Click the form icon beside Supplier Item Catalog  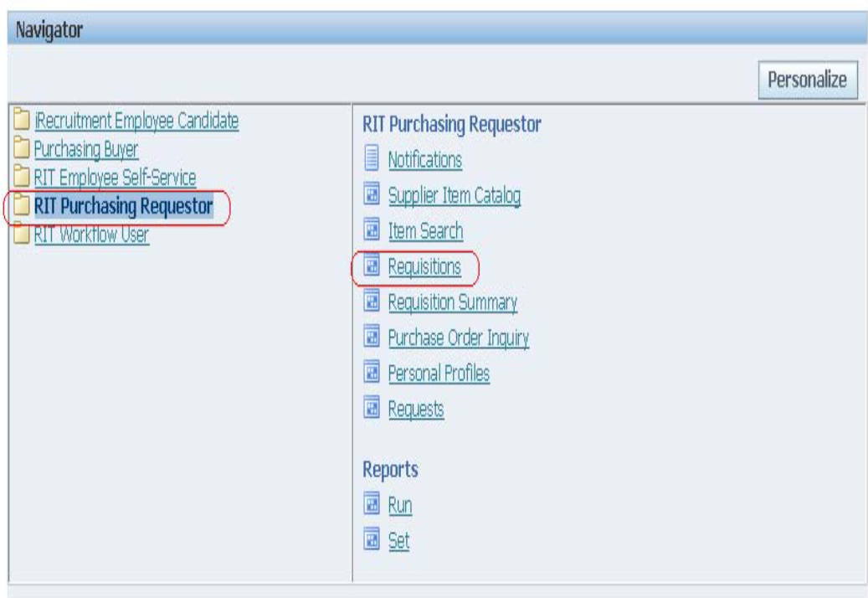[372, 195]
